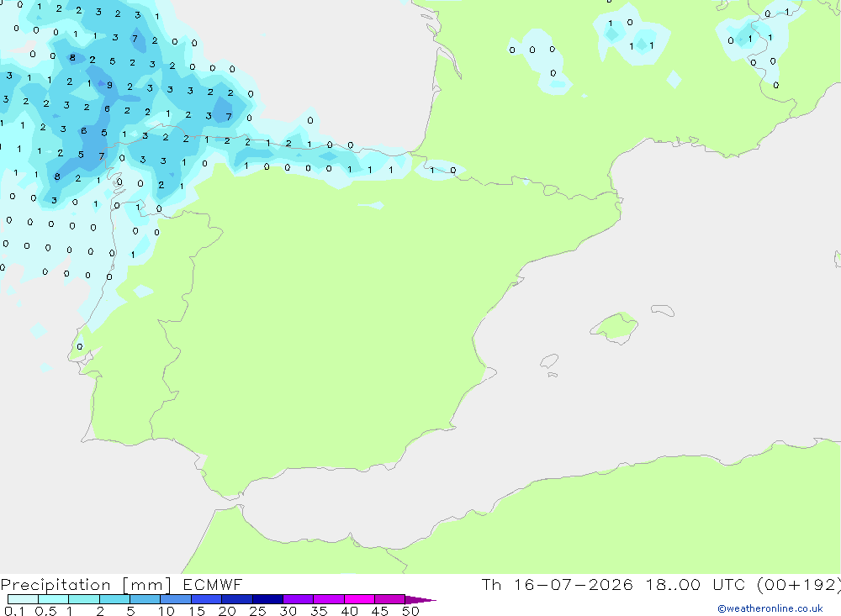Click the "[mm]" unit label

(x=147, y=585)
